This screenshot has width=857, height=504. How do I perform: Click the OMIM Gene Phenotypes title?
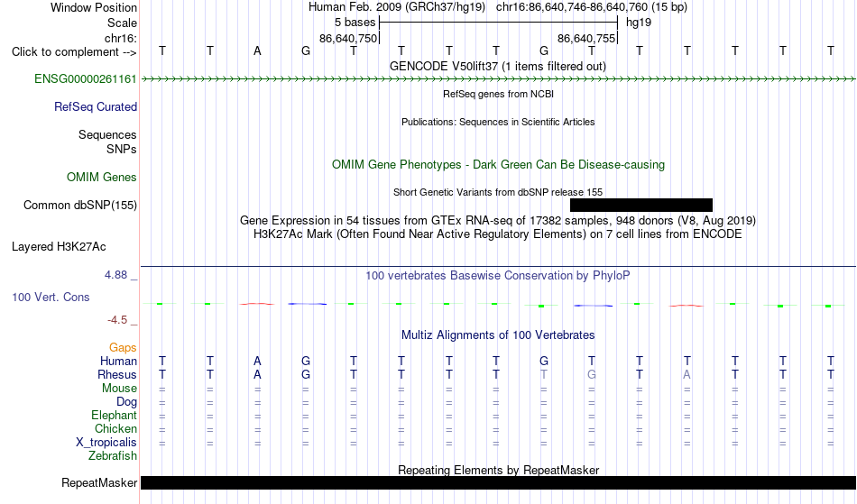[499, 165]
